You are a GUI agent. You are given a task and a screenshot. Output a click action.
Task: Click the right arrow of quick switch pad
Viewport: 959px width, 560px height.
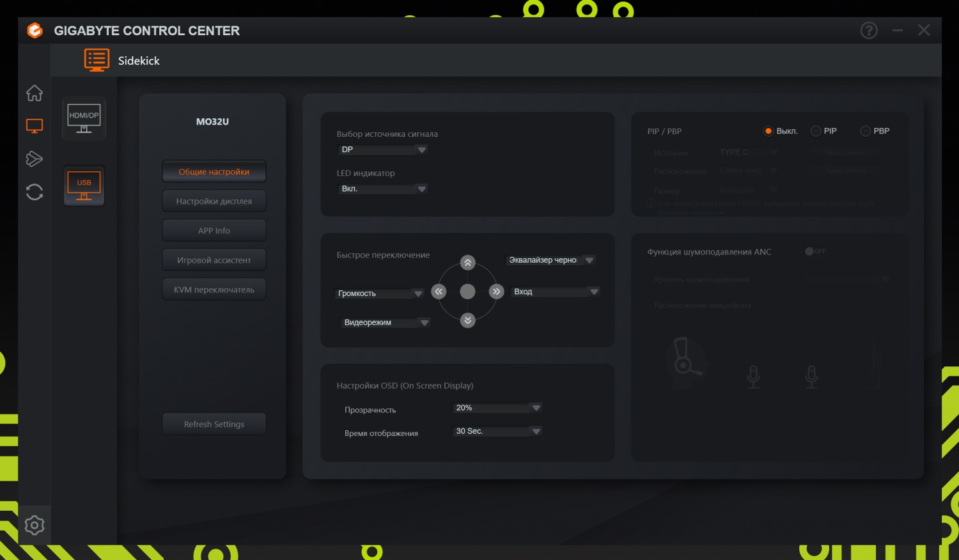click(x=497, y=292)
